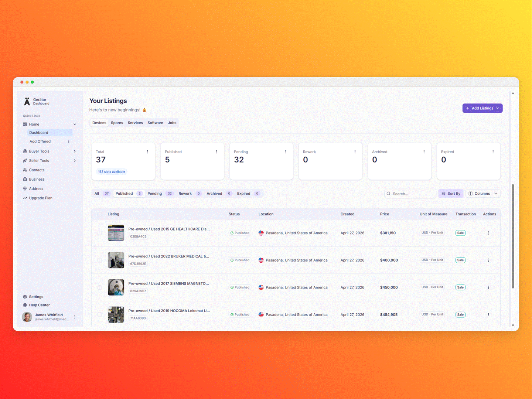Screen dimensions: 532x399
Task: Click the Upgrade Plan trend icon
Action: pos(25,198)
